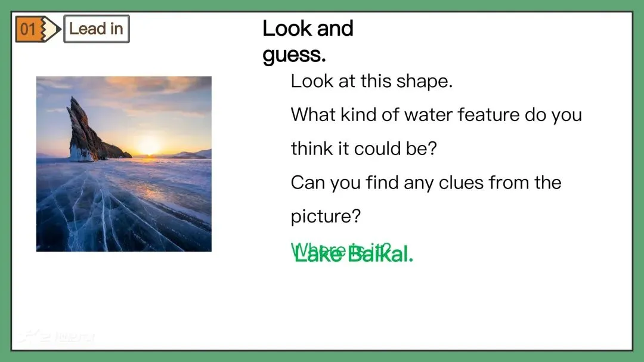The height and width of the screenshot is (362, 644).
Task: Click the word "feature" in the question
Action: 489,115
